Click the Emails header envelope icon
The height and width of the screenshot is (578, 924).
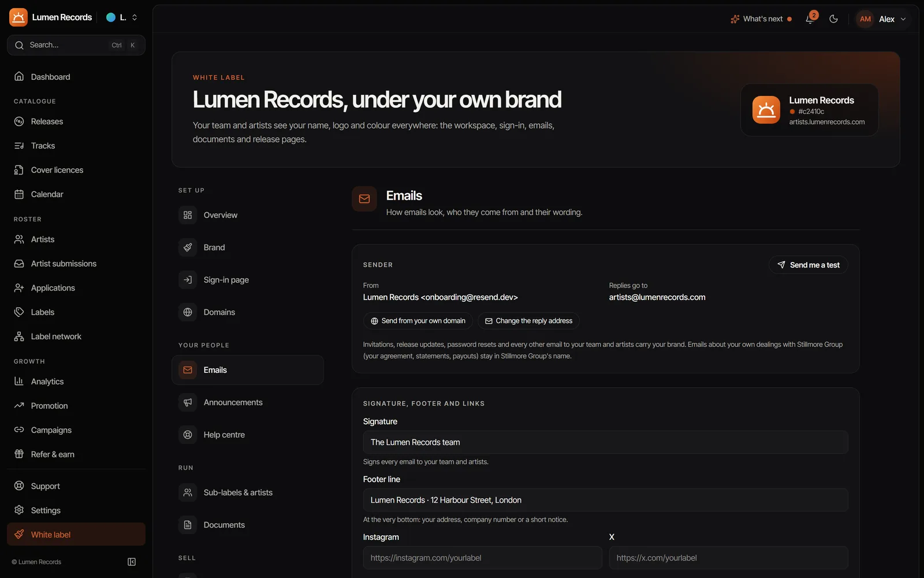(364, 199)
